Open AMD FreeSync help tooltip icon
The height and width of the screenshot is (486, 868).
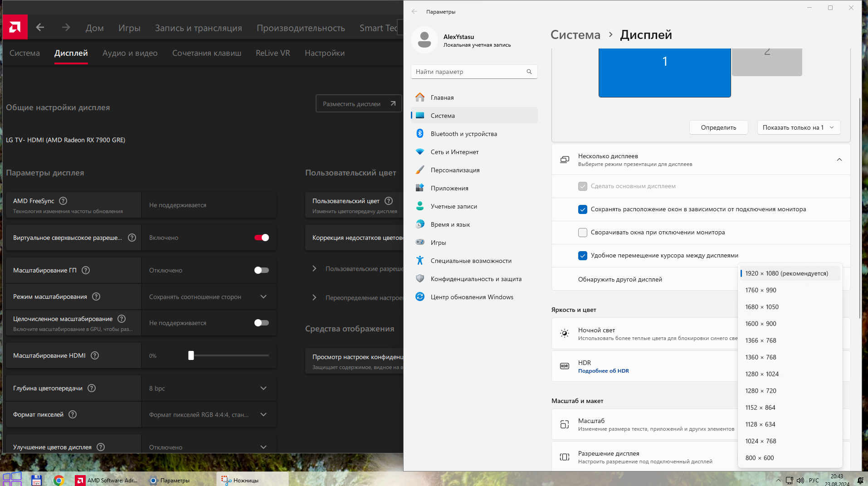(63, 201)
